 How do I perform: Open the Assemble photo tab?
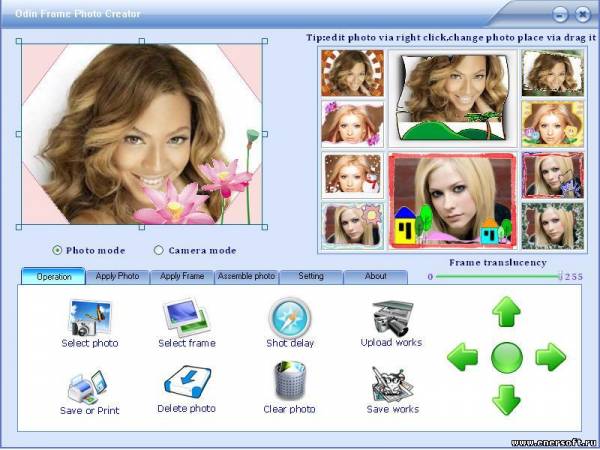(x=246, y=276)
